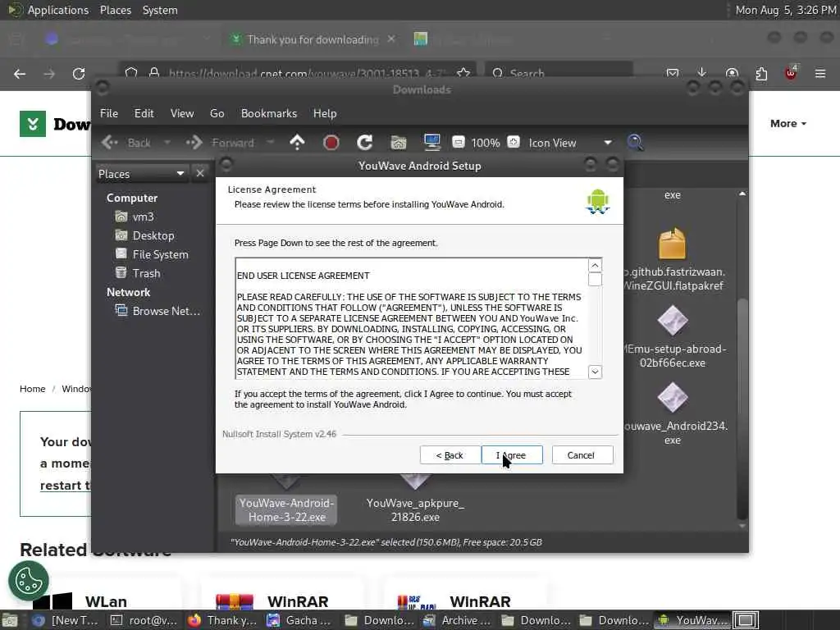Open Home folder toolbar icon
Screen dimensions: 840x630
[x=399, y=143]
